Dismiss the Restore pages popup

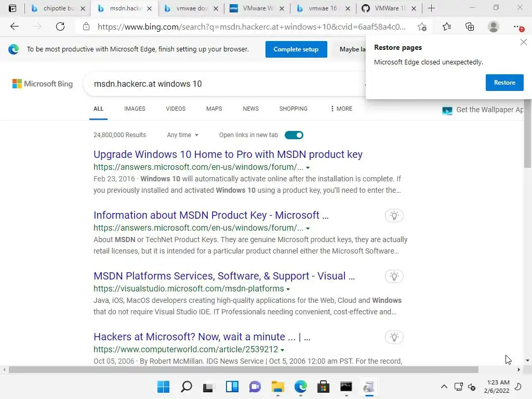524,42
